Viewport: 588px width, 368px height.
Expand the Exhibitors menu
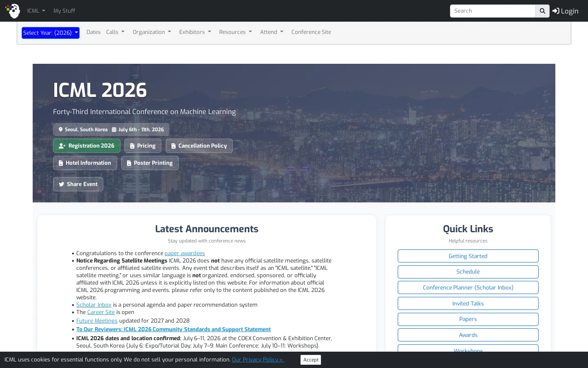pyautogui.click(x=195, y=32)
